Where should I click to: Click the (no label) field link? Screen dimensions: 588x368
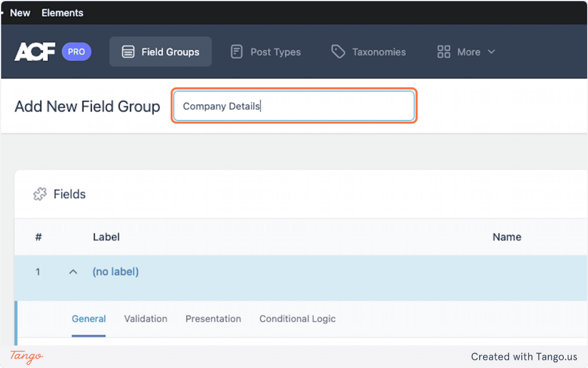115,272
